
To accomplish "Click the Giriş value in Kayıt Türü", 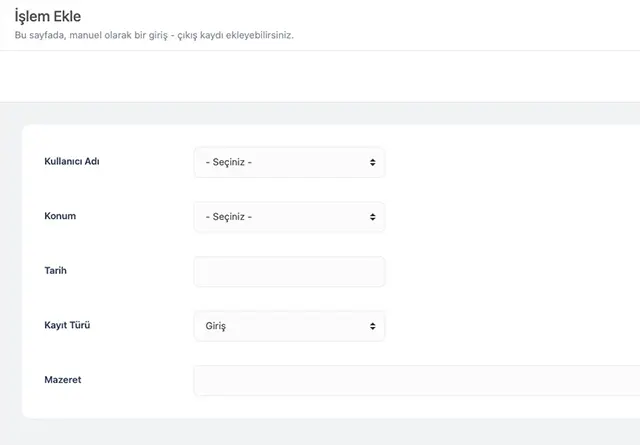I will click(215, 326).
